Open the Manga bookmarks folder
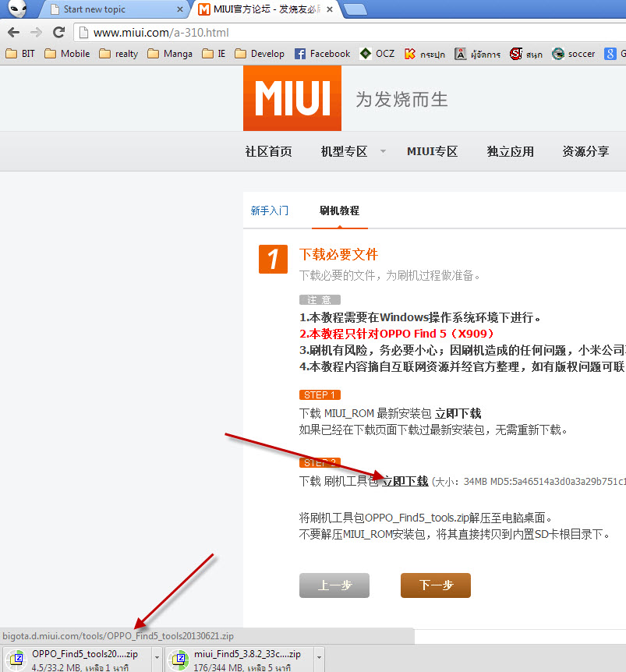 click(170, 54)
